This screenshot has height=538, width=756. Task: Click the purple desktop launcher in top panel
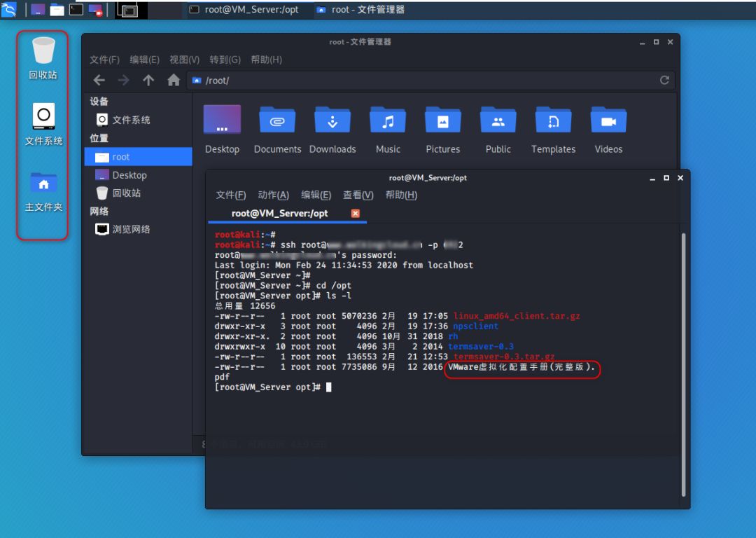coord(38,10)
